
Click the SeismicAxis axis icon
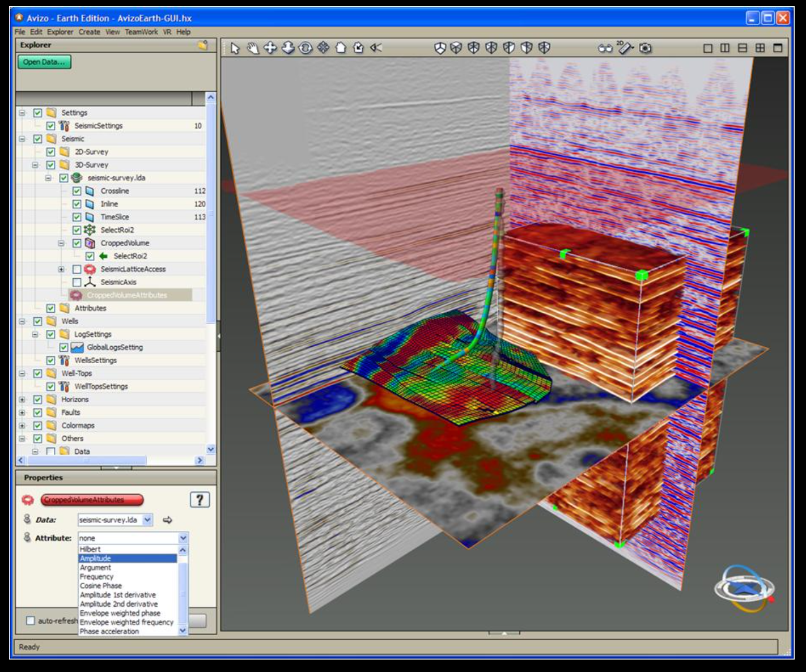coord(90,282)
